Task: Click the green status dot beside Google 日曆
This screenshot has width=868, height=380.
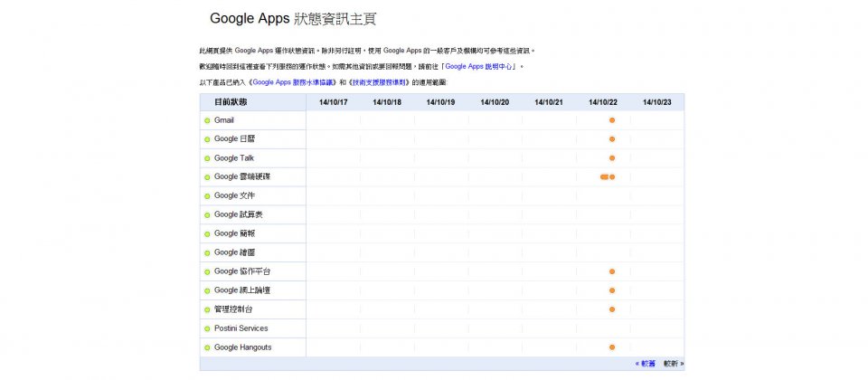Action: (x=207, y=139)
